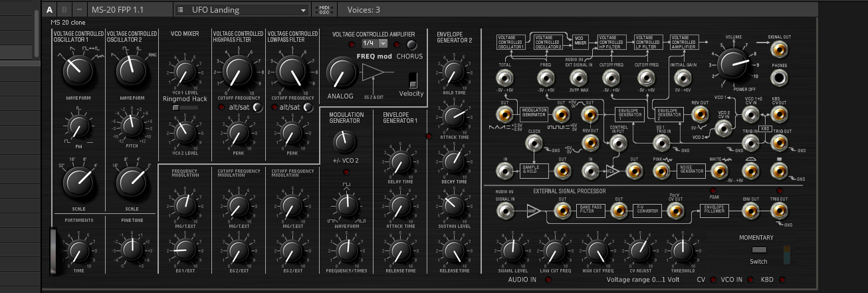Viewport: 868px width, 293px height.
Task: Click the Oscillator 2 PITCH knob
Action: tap(131, 126)
